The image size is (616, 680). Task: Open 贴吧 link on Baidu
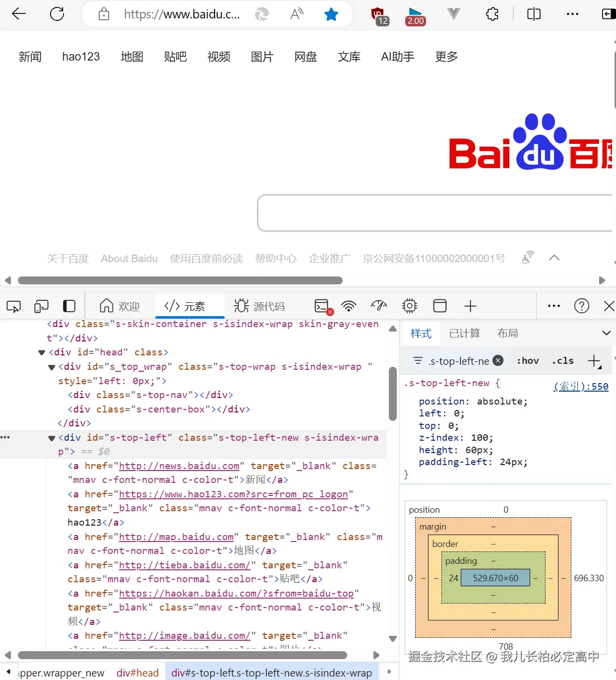(x=175, y=57)
